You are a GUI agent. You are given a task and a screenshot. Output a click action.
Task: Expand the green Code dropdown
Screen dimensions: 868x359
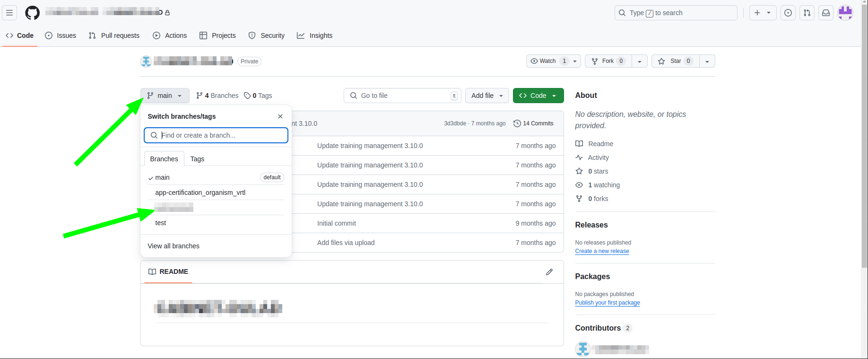click(538, 96)
